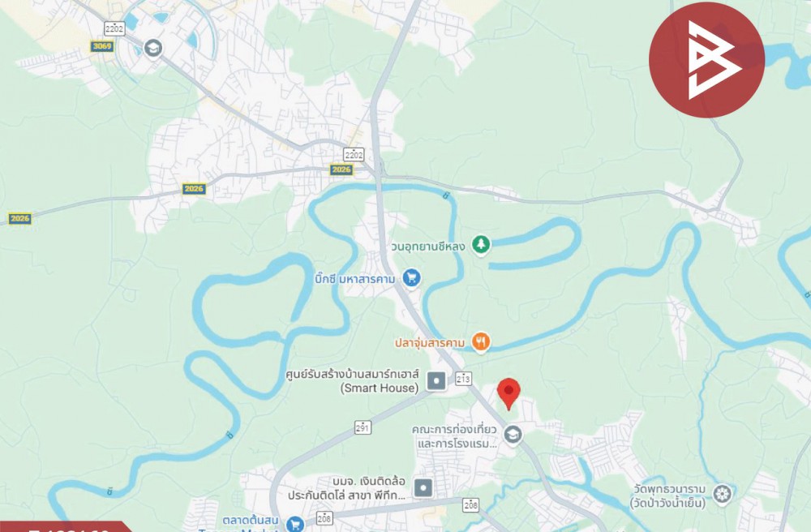Select the route 291 road shield
This screenshot has width=811, height=532.
click(x=363, y=427)
